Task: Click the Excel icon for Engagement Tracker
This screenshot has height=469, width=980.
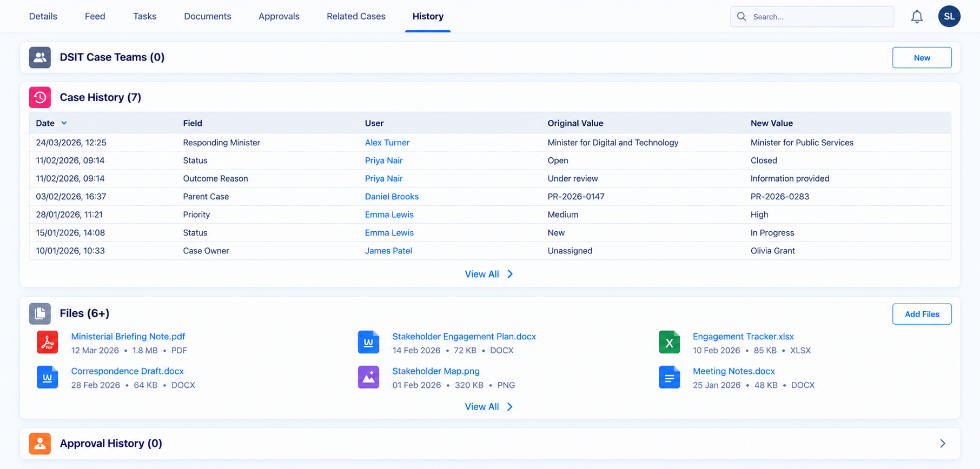Action: (670, 343)
